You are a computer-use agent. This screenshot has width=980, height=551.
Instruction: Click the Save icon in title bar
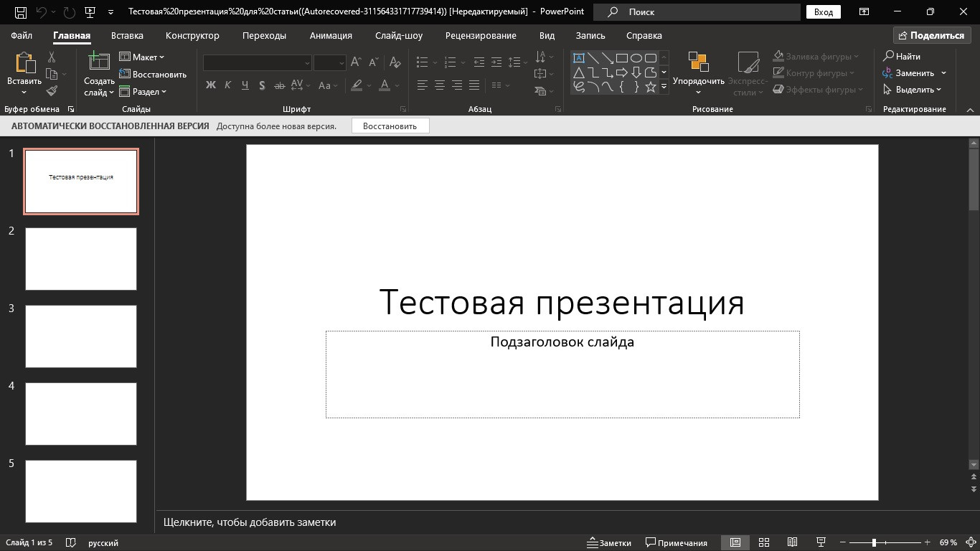point(21,12)
